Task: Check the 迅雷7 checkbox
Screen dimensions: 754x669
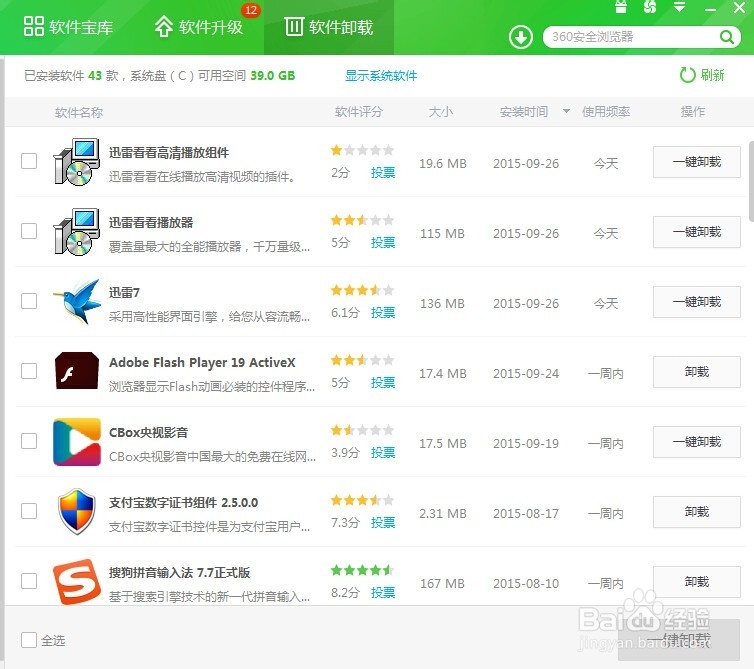Action: click(29, 301)
